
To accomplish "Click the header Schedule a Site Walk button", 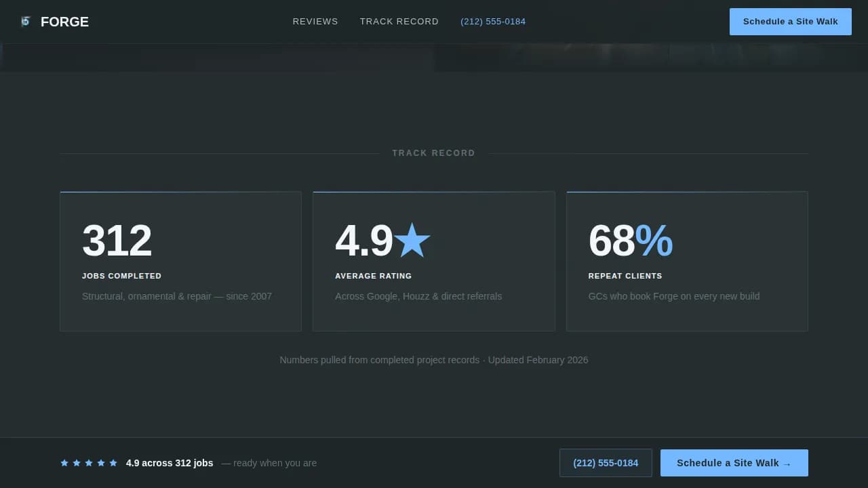I will point(791,22).
